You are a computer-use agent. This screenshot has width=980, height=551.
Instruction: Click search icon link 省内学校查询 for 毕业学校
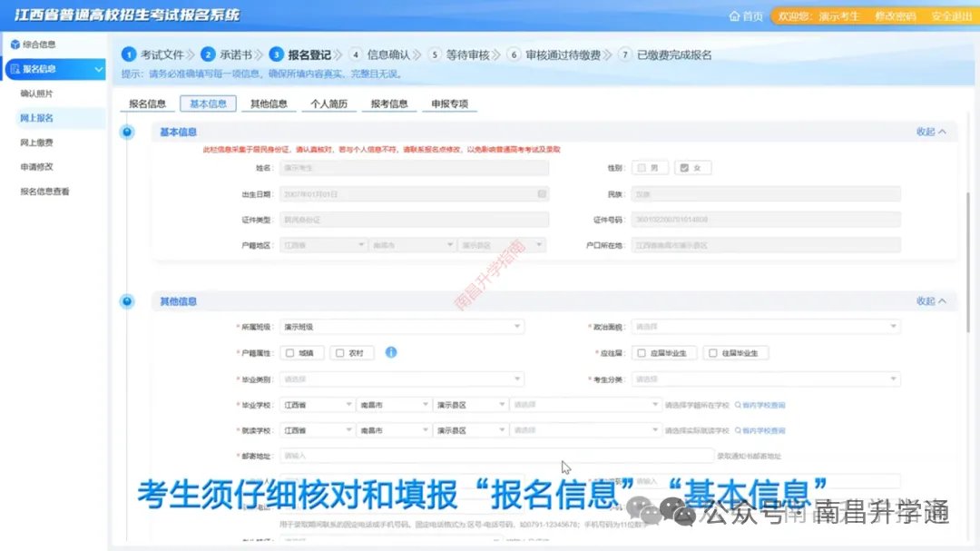[x=760, y=405]
